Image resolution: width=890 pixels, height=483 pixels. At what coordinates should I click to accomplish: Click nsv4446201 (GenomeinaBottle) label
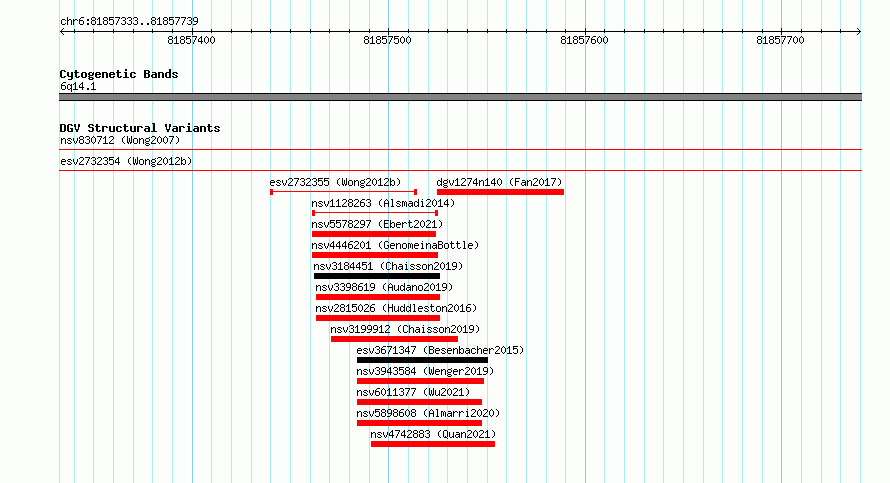tap(395, 245)
